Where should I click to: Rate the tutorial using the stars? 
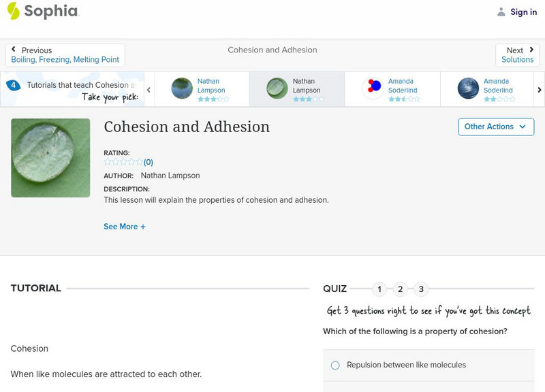coord(123,162)
